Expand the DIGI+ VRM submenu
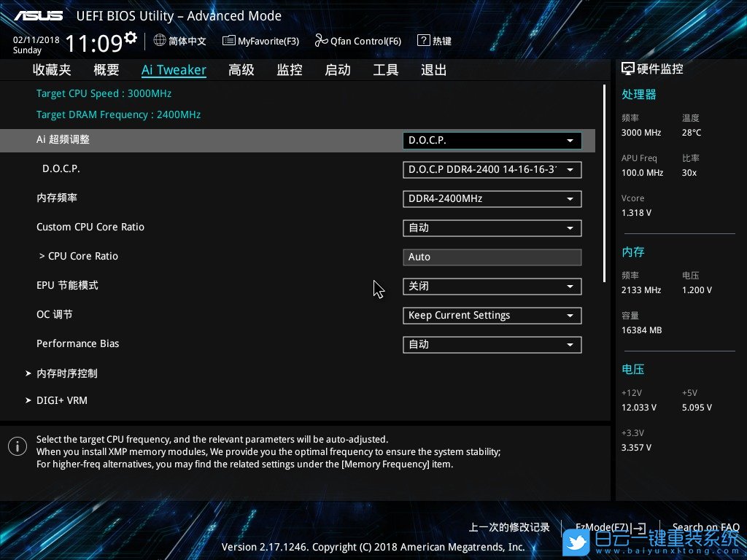This screenshot has height=560, width=747. (61, 400)
